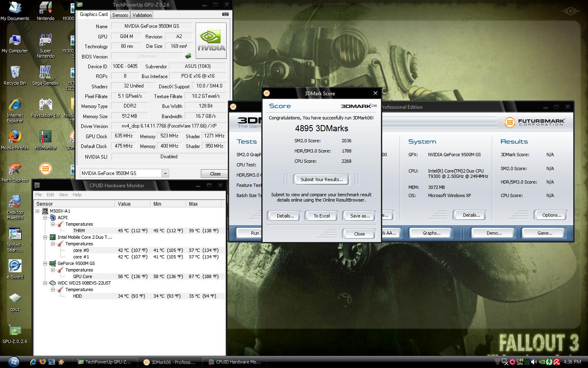Click Save as in the 3DMark Score dialog
588x368 pixels.
[x=360, y=216]
